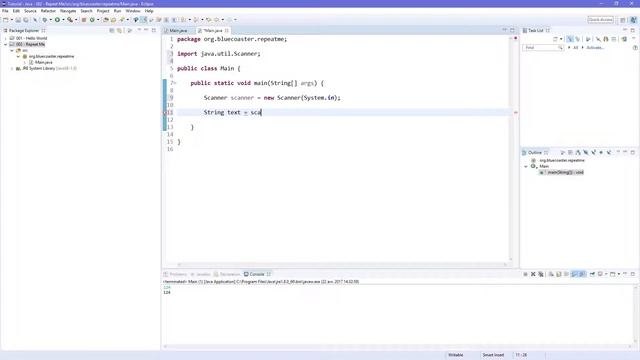640x360 pixels.
Task: Click the Run green play toolbar icon
Action: coord(57,20)
